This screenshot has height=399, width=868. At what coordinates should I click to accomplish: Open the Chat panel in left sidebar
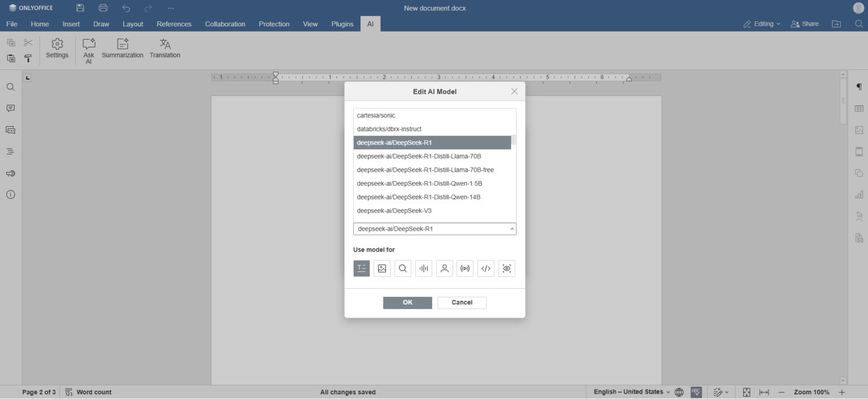pyautogui.click(x=10, y=130)
